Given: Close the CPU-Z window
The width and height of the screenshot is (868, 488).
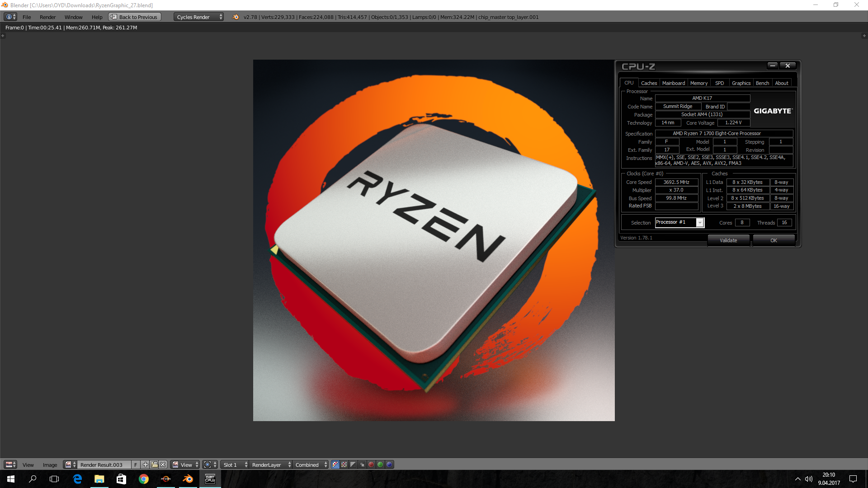Looking at the screenshot, I should pos(788,66).
